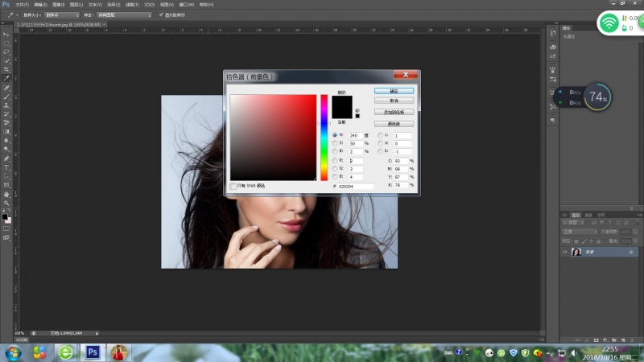Select the S saturation radio button
This screenshot has height=362, width=644.
coord(335,142)
